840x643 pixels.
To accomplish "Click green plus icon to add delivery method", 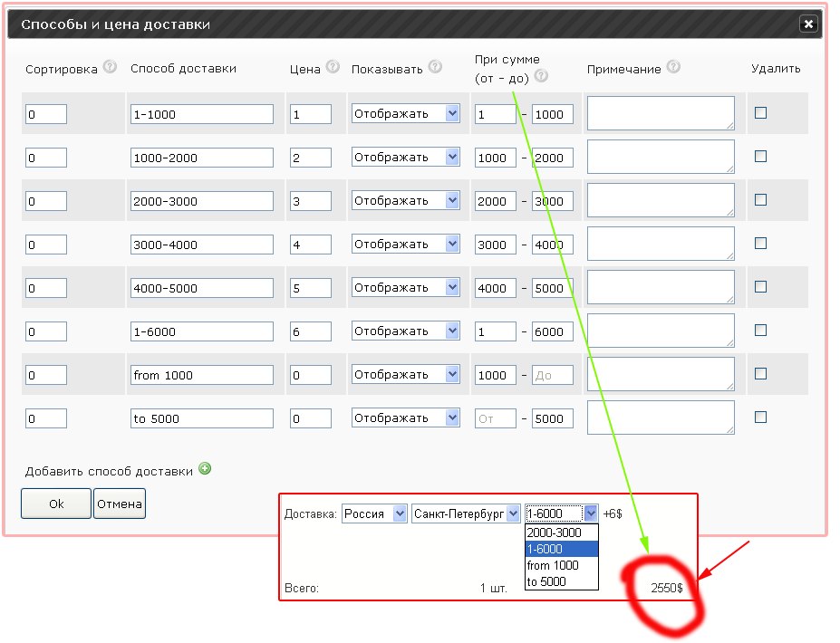I will click(x=205, y=469).
